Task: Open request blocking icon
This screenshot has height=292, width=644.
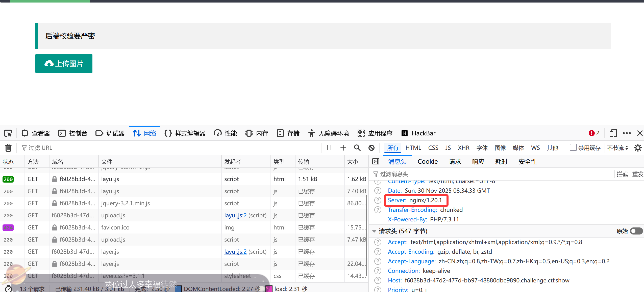Action: [371, 148]
